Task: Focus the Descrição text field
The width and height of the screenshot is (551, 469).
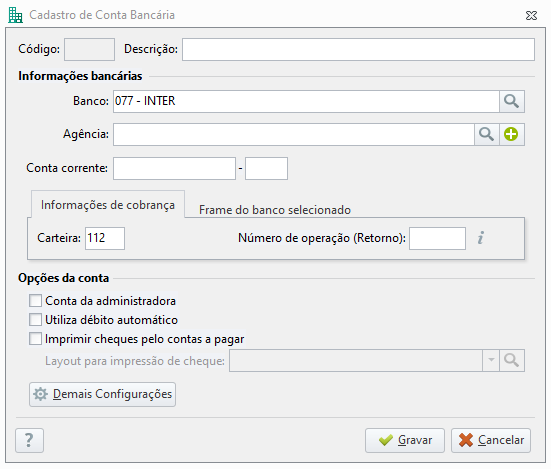Action: coord(358,50)
